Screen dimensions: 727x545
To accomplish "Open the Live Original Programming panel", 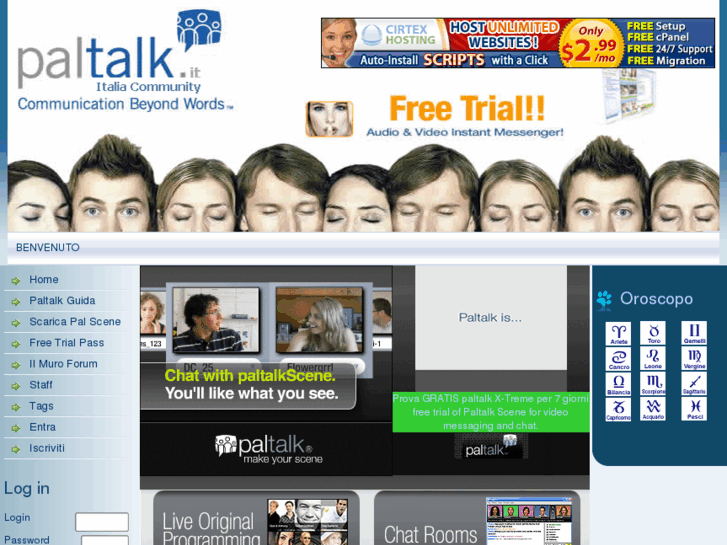I will pos(256,518).
